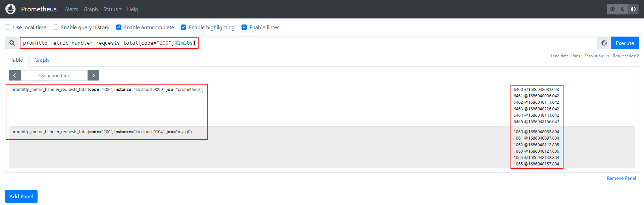
Task: Enable query history checkbox
Action: (x=56, y=27)
